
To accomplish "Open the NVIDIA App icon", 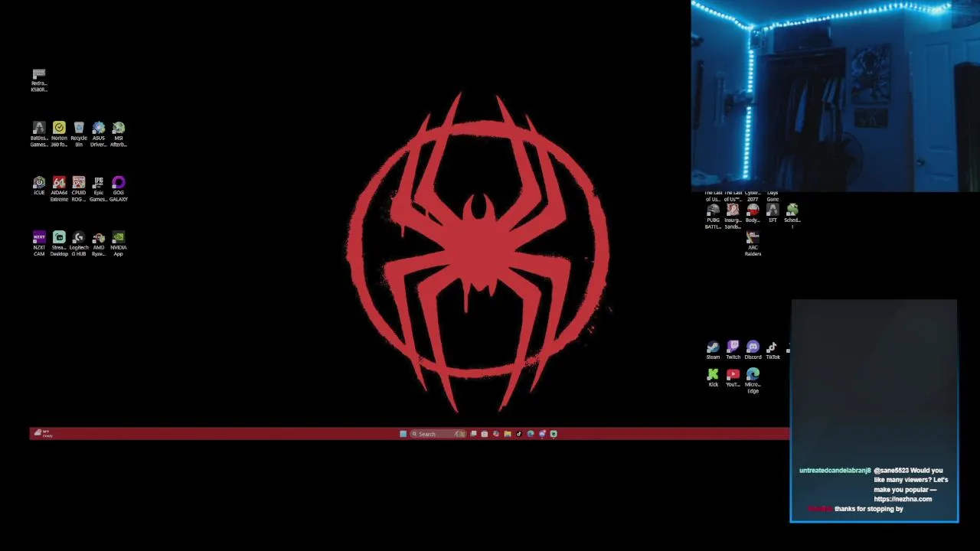I will 119,244.
